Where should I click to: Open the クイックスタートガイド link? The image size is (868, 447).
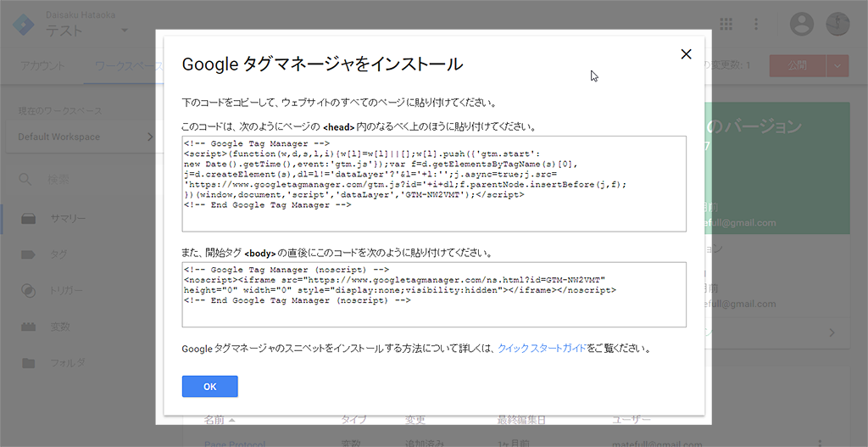point(542,349)
